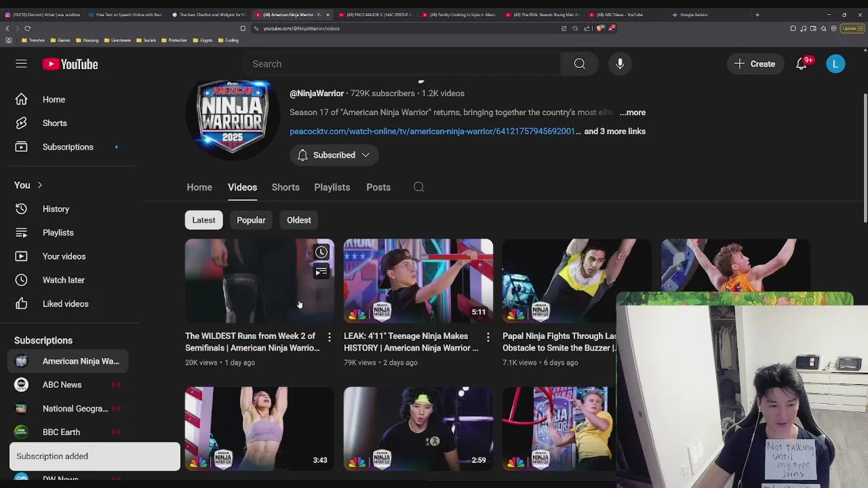Click the browser back arrow
The height and width of the screenshot is (488, 868).
coord(7,28)
